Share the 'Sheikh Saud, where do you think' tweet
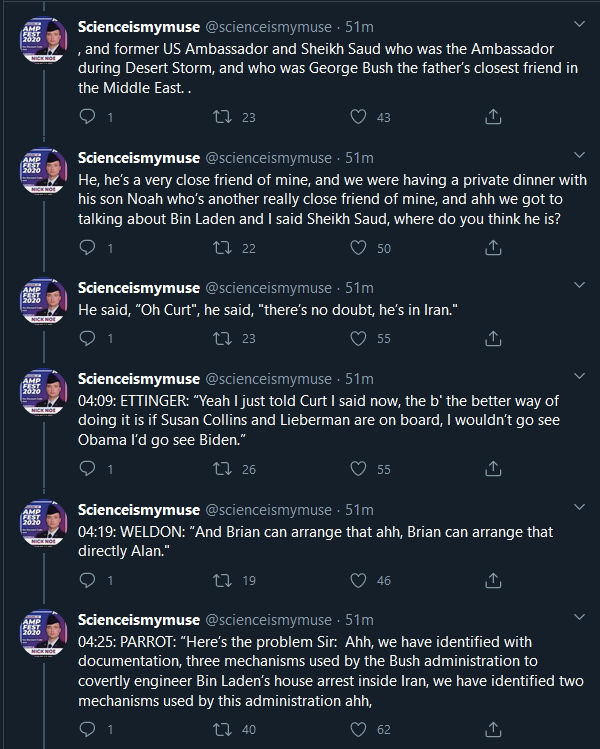600x749 pixels. coord(492,248)
